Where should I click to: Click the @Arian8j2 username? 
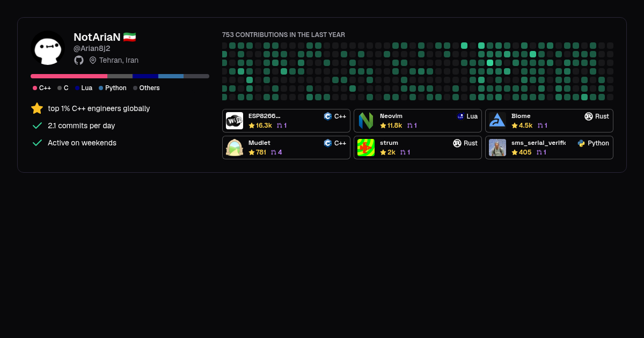point(92,48)
